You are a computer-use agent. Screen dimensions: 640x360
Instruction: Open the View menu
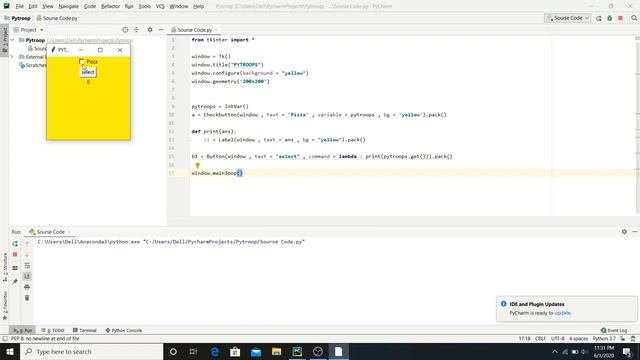48,7
